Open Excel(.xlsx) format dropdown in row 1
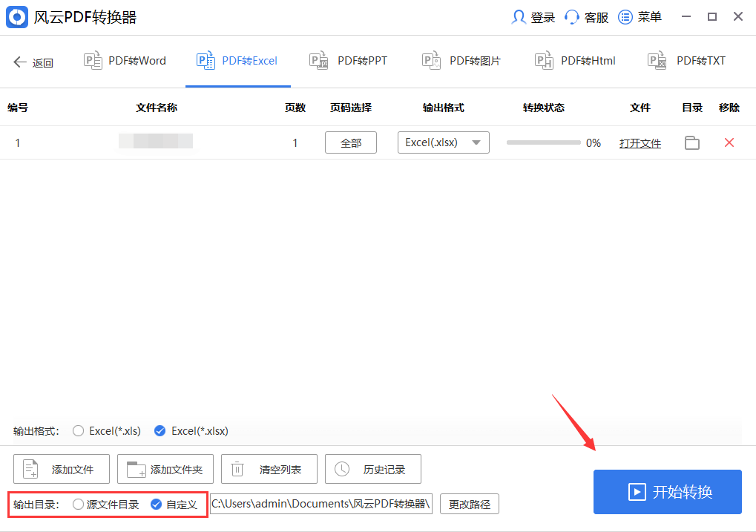The height and width of the screenshot is (532, 756). point(443,142)
